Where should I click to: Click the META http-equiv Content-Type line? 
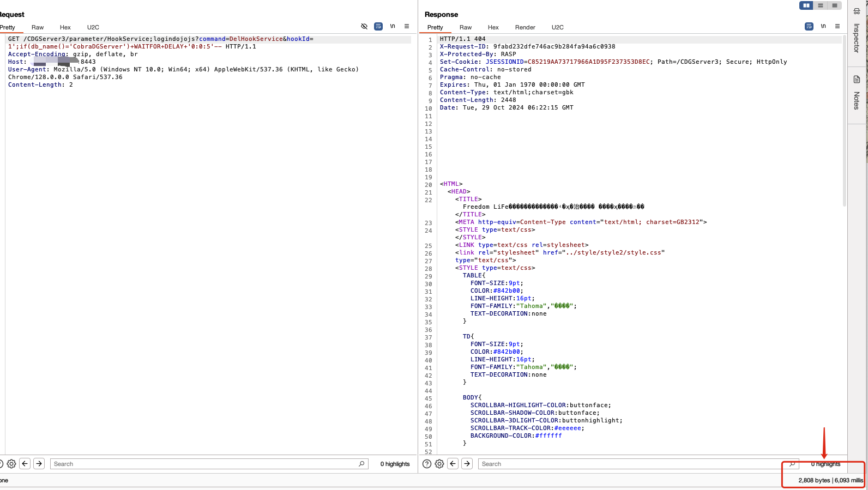tap(581, 222)
